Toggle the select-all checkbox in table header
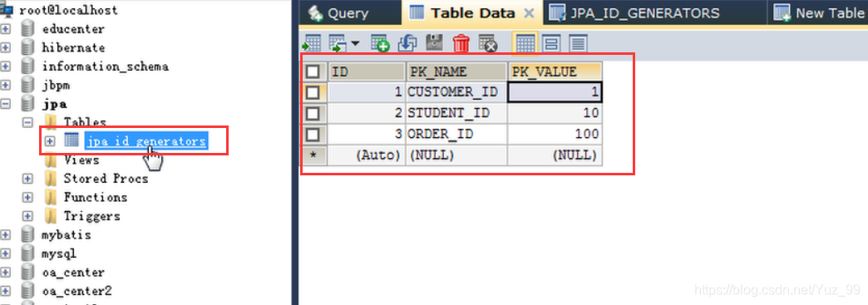This screenshot has width=868, height=305. 313,71
